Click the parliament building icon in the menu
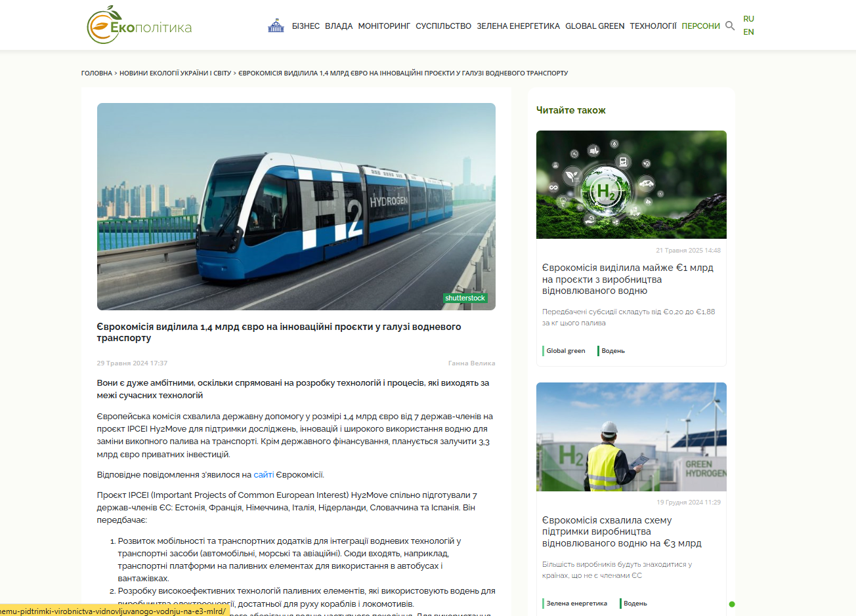Viewport: 856px width, 616px height. (x=276, y=26)
